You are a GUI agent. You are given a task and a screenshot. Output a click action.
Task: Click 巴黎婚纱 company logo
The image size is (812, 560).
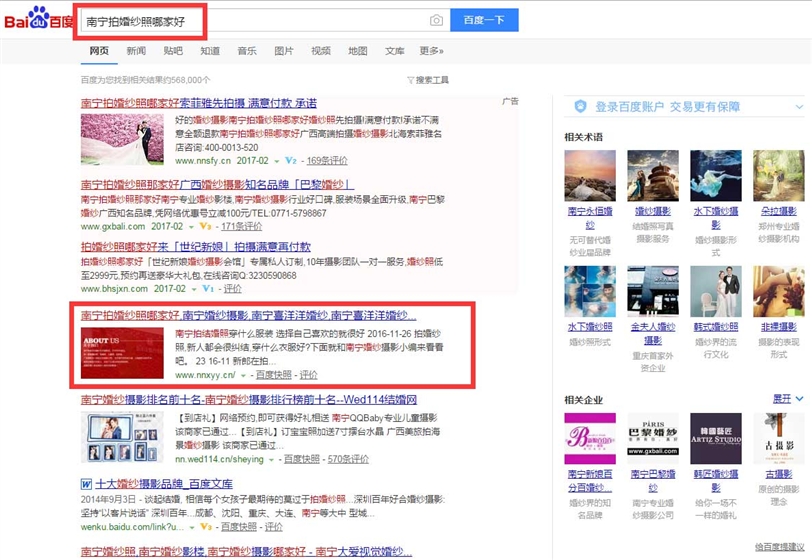click(652, 438)
